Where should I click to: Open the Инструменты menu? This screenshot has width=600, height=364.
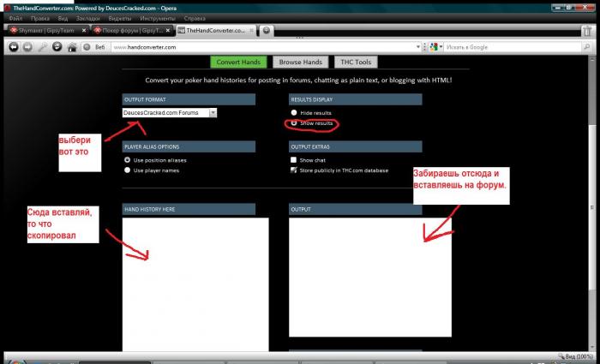(x=157, y=18)
